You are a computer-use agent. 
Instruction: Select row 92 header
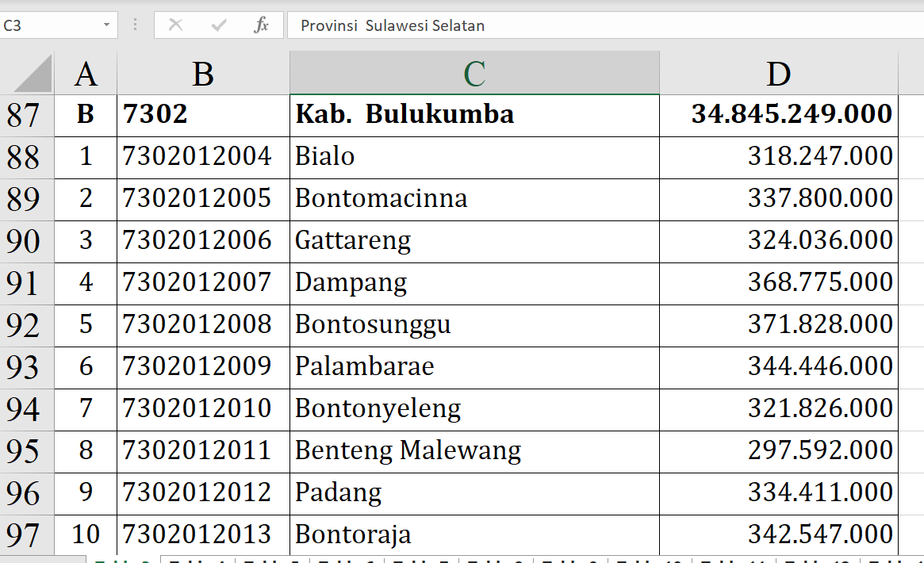(x=24, y=325)
